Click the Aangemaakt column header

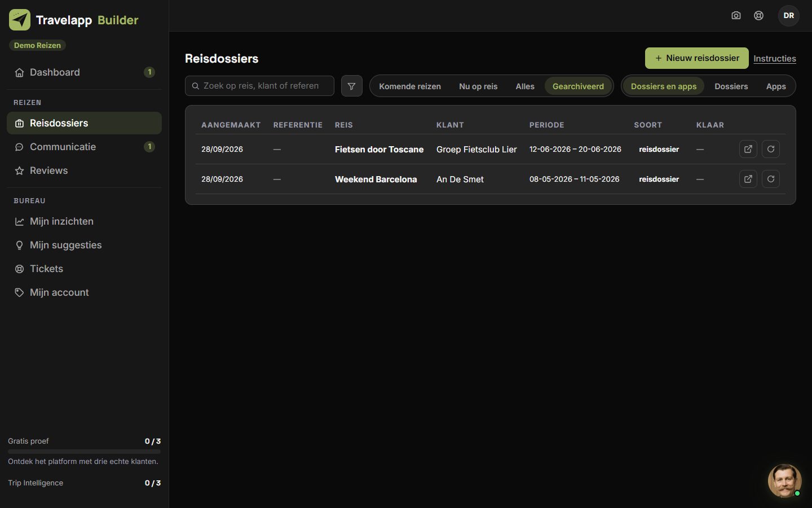[231, 125]
